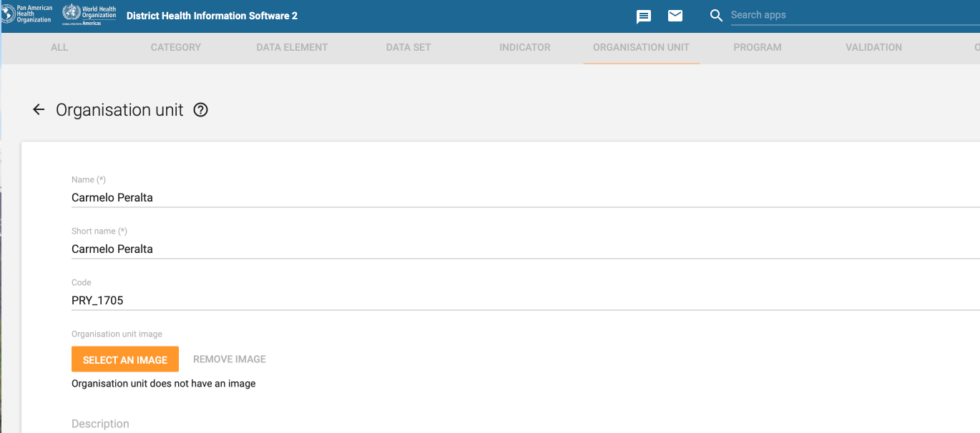Click the REMOVE IMAGE button
Image resolution: width=980 pixels, height=433 pixels.
coord(229,359)
